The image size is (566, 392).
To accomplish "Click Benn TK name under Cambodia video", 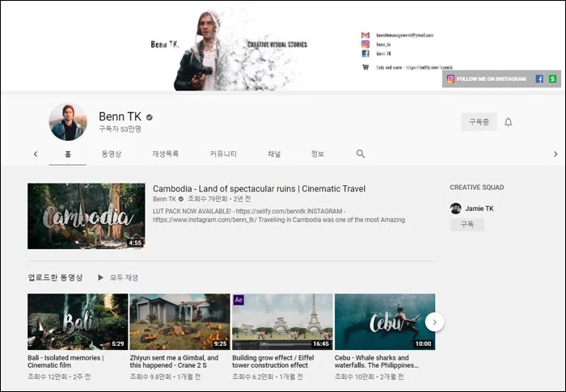I will point(164,199).
